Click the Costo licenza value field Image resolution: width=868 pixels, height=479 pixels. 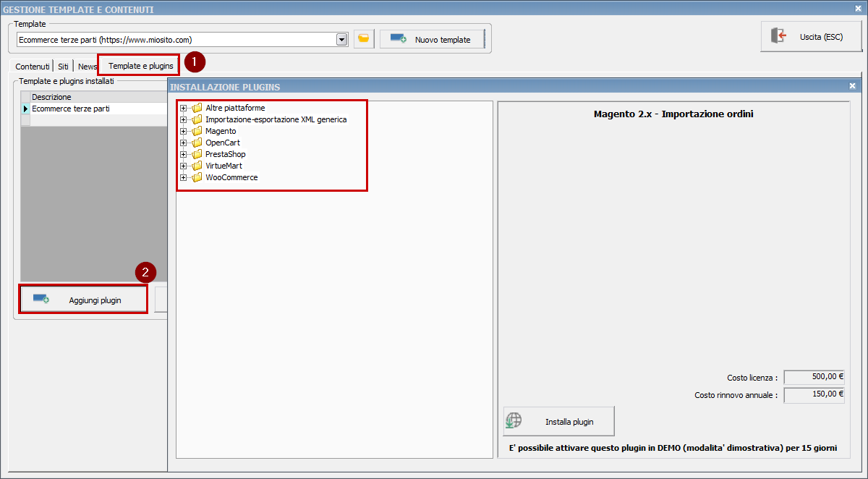(x=814, y=377)
